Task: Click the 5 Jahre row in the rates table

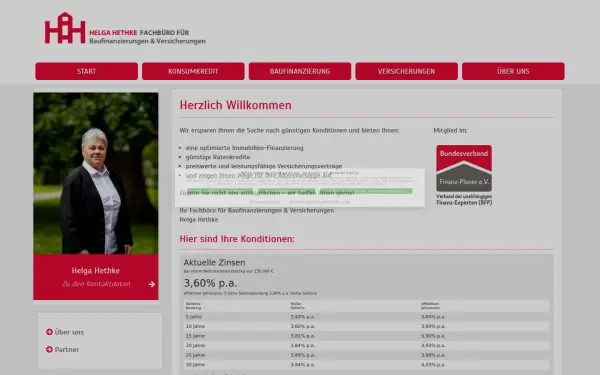Action: click(367, 317)
